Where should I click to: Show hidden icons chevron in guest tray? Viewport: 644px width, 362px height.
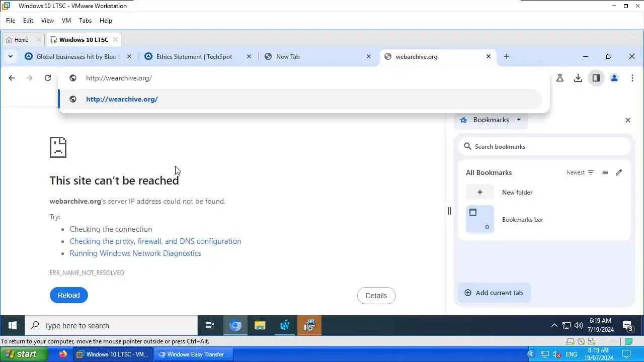[554, 325]
